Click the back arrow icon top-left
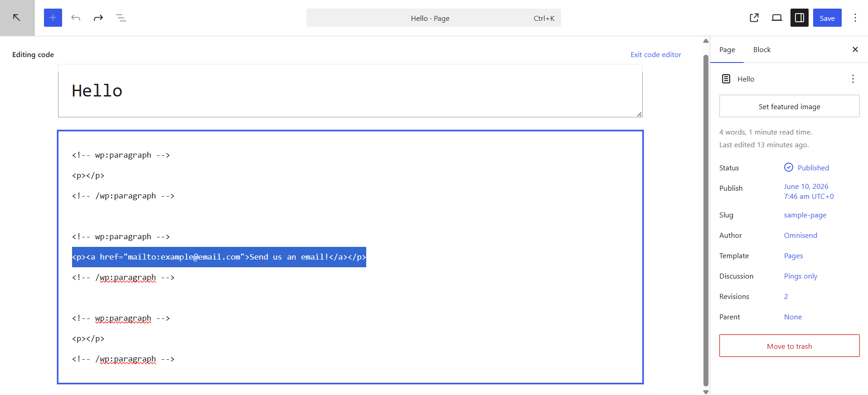The height and width of the screenshot is (395, 868). point(17,18)
